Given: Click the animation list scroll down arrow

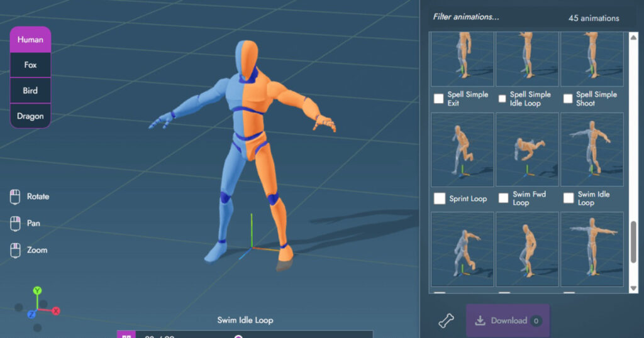Looking at the screenshot, I should tap(633, 288).
